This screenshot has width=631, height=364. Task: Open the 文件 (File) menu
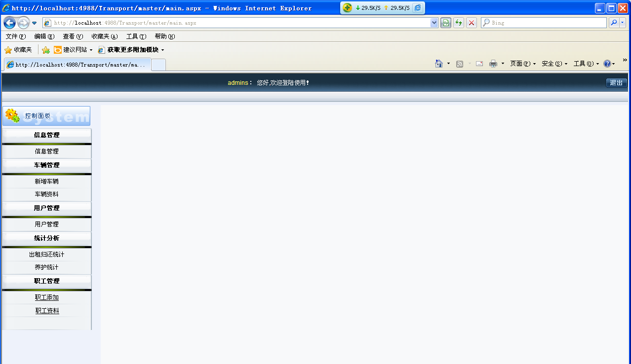pyautogui.click(x=15, y=36)
